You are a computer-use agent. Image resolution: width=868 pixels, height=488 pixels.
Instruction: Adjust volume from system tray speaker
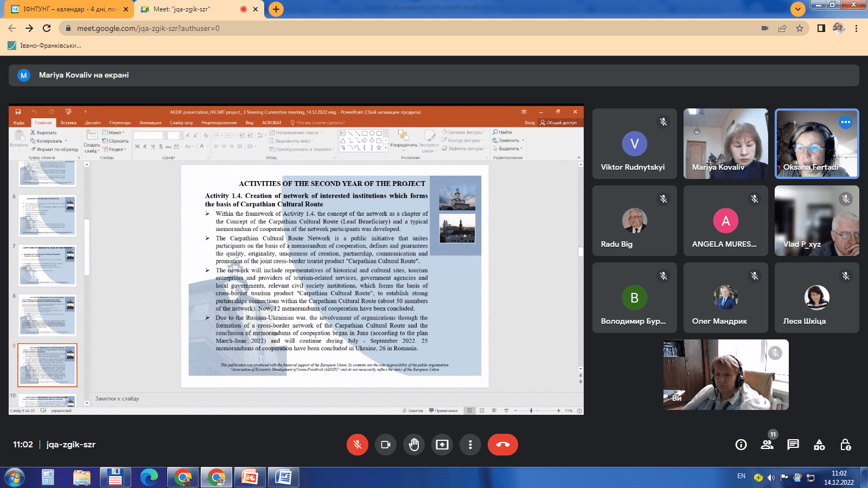(x=771, y=478)
